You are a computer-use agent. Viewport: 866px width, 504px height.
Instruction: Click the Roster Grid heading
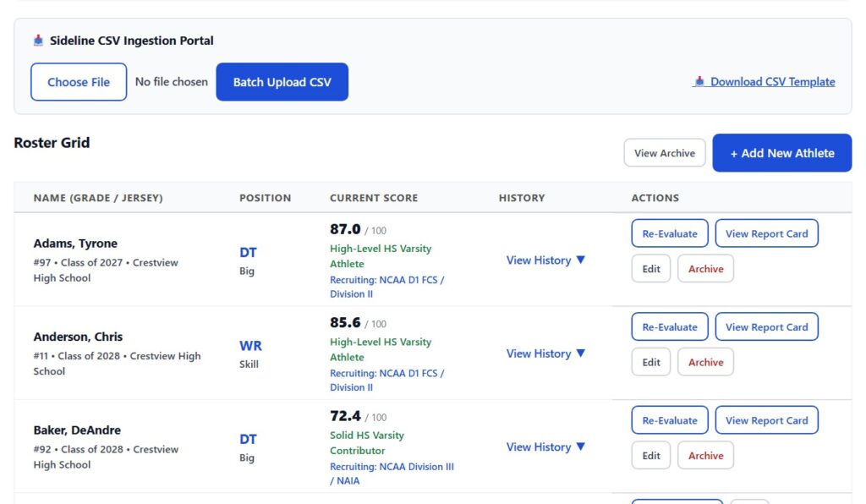coord(52,142)
